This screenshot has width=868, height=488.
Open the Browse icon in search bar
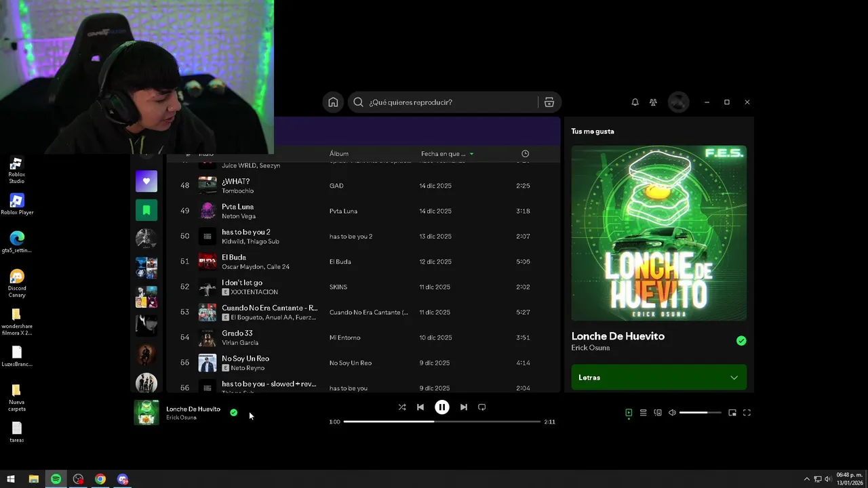pyautogui.click(x=549, y=102)
